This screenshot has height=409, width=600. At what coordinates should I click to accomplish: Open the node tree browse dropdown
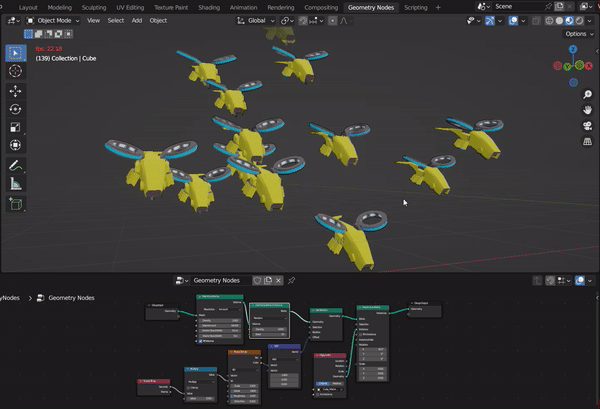coord(182,280)
